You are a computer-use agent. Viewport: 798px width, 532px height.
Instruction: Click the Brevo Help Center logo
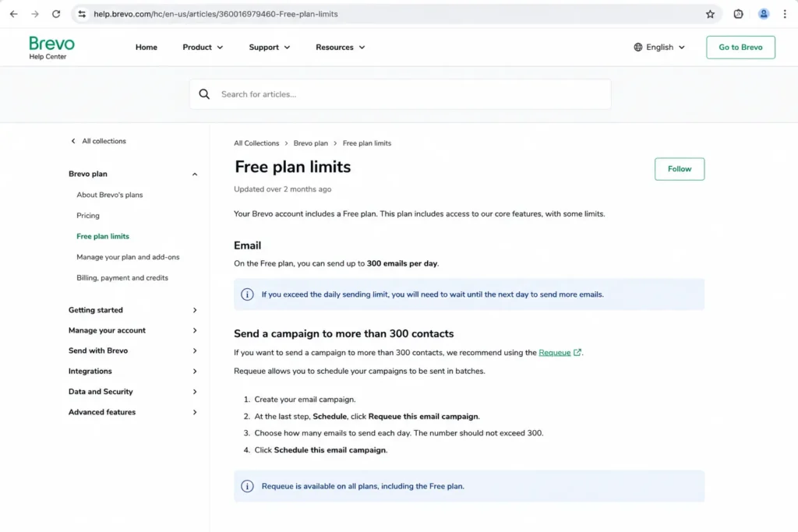click(51, 48)
